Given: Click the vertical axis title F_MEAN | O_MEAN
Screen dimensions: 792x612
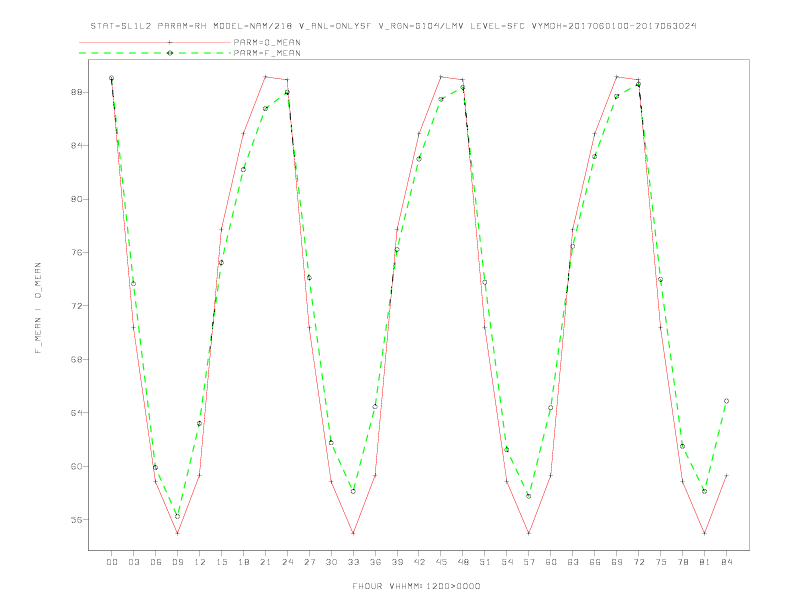Looking at the screenshot, I should 38,308.
